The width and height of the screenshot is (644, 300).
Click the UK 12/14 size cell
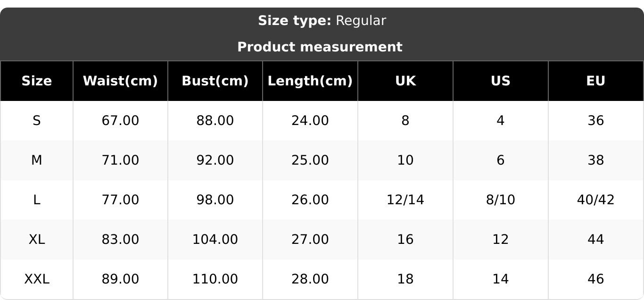405,200
